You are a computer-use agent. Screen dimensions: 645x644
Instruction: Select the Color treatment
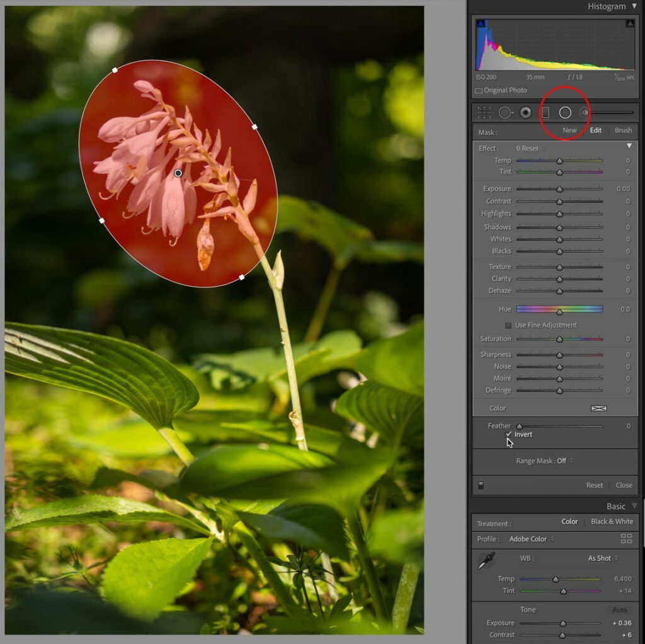(569, 521)
